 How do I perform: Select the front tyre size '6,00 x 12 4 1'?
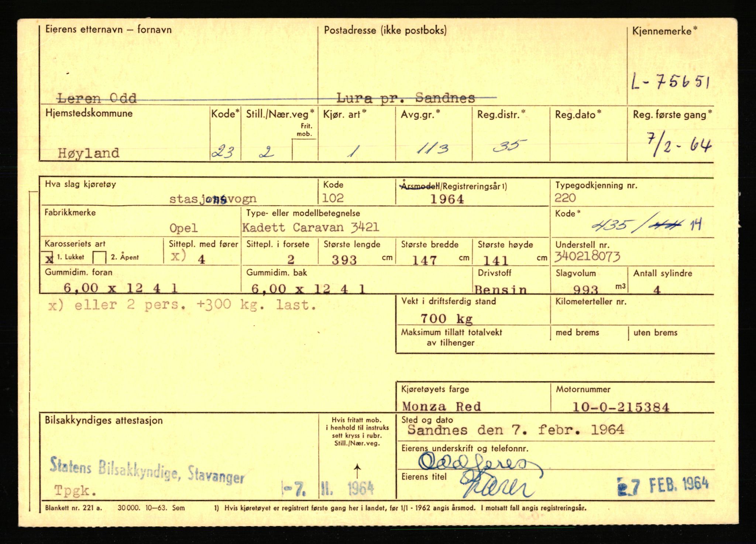[x=121, y=288]
